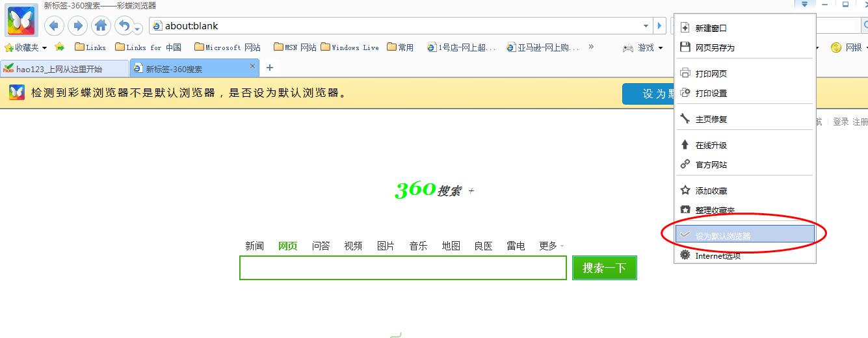Click the green 搜索一下 button
Viewport: 868px width, 338px height.
click(605, 268)
